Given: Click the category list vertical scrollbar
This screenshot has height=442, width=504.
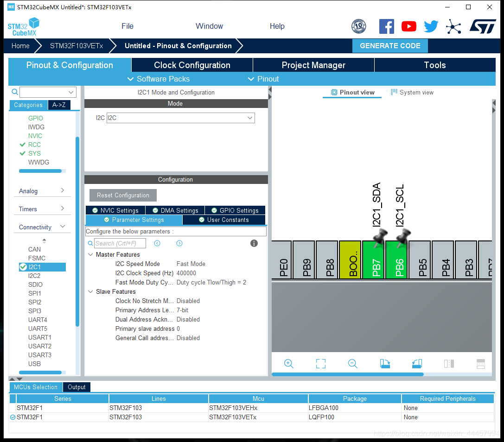Looking at the screenshot, I should coord(77,231).
